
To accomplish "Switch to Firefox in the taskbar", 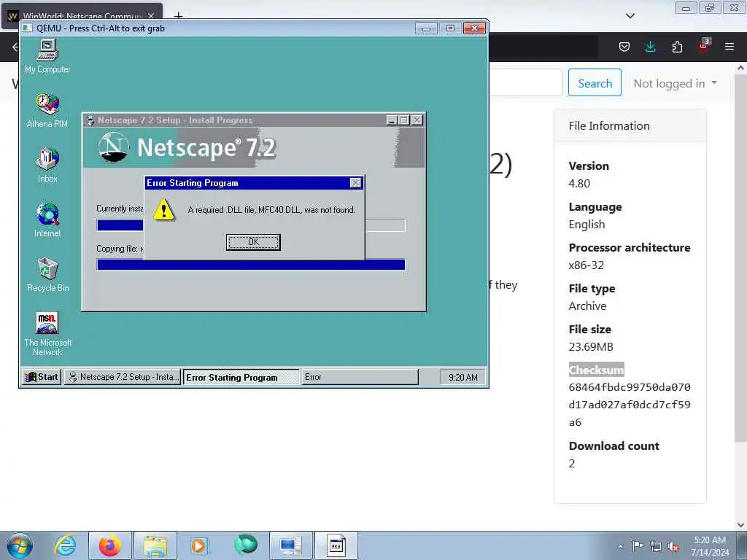I will click(109, 545).
